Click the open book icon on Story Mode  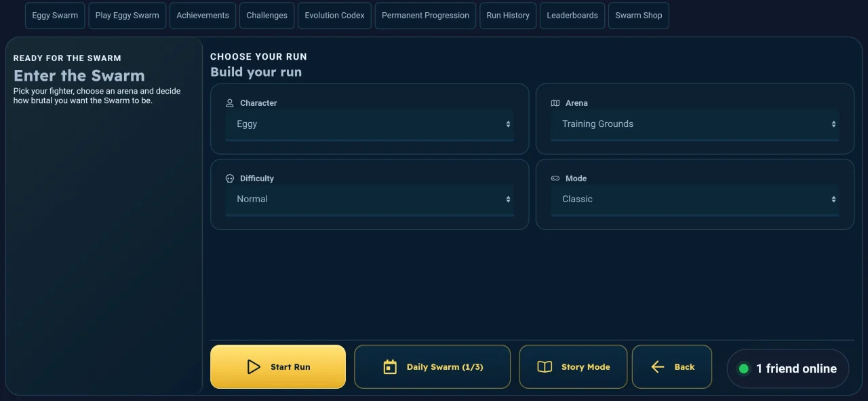pyautogui.click(x=545, y=367)
